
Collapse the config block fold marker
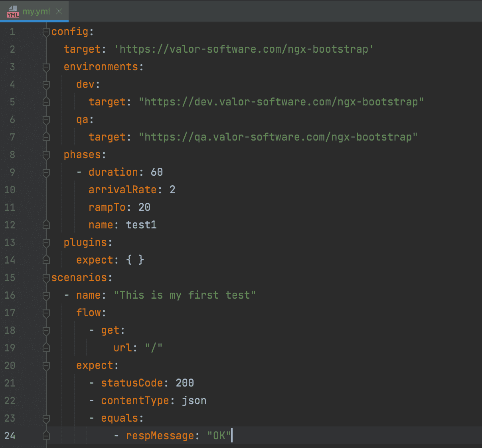[x=46, y=32]
